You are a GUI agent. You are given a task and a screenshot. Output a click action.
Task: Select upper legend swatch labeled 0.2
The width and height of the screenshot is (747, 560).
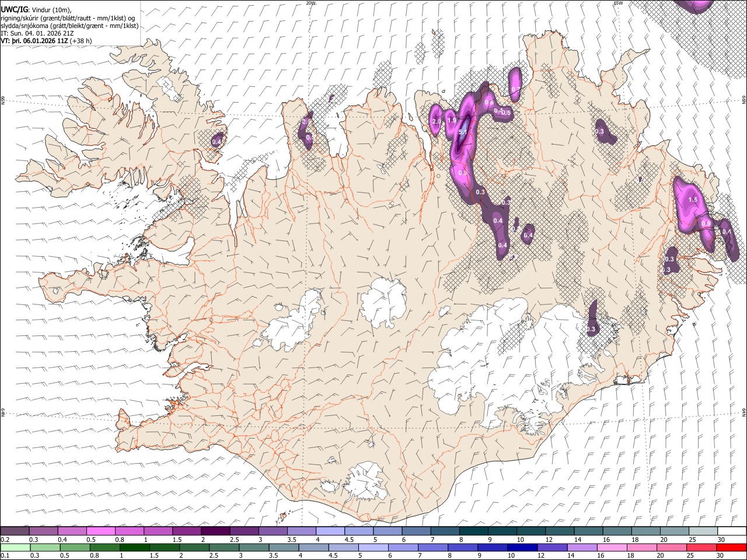[15, 531]
